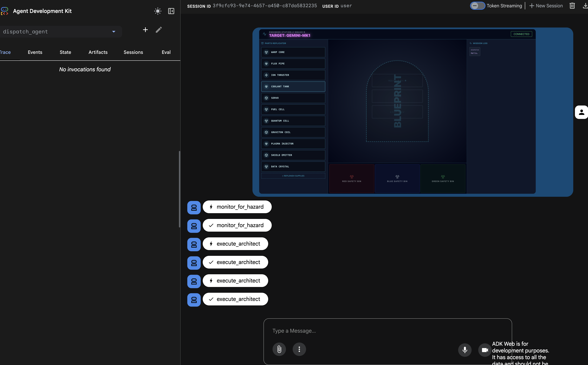Click the microphone icon
This screenshot has width=588, height=365.
click(465, 350)
